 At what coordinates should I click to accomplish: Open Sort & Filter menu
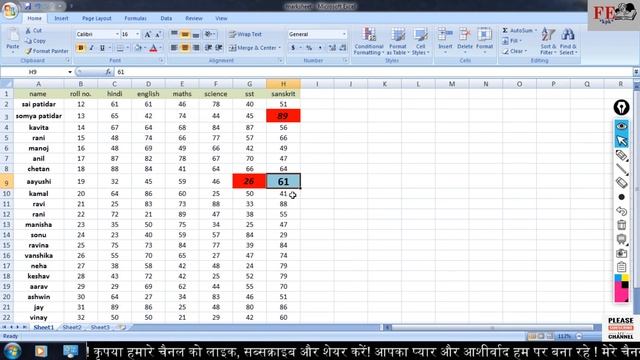pyautogui.click(x=548, y=41)
